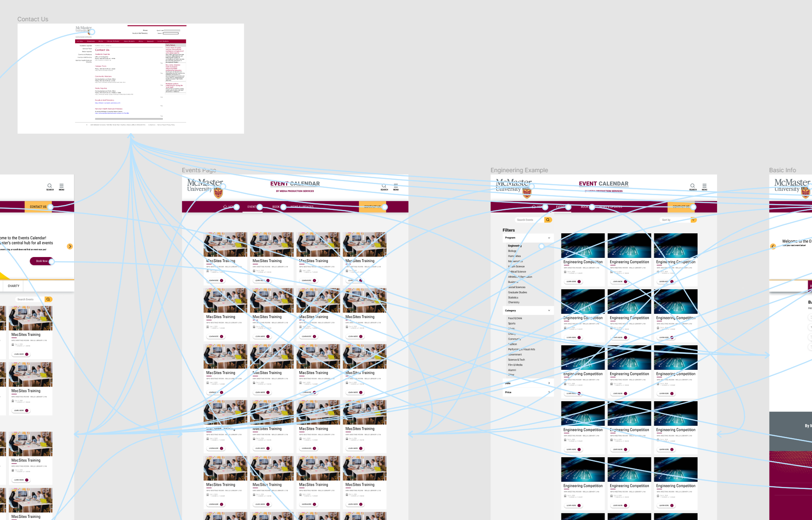Expand the Program filter chevron in Engineering Example
Viewport: 812px width, 520px height.
(549, 238)
